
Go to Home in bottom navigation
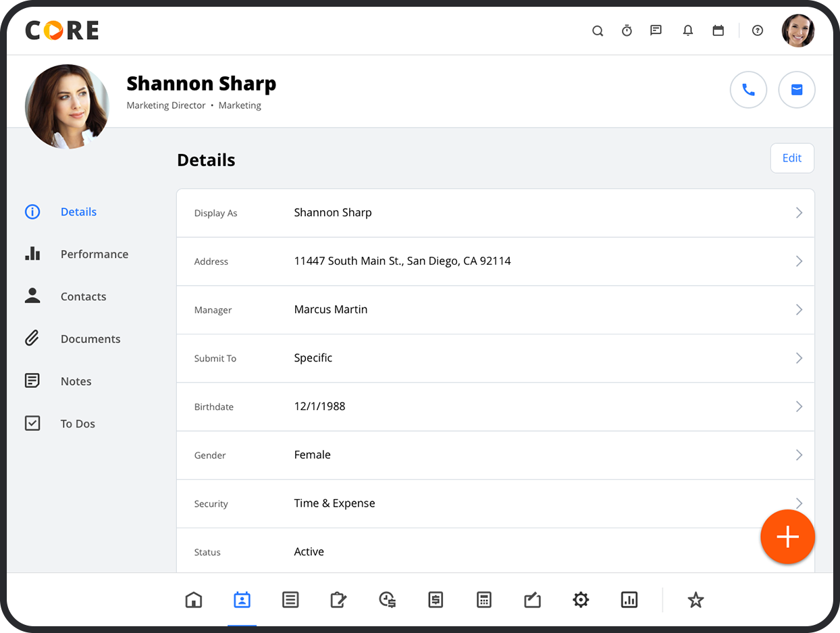coord(194,600)
